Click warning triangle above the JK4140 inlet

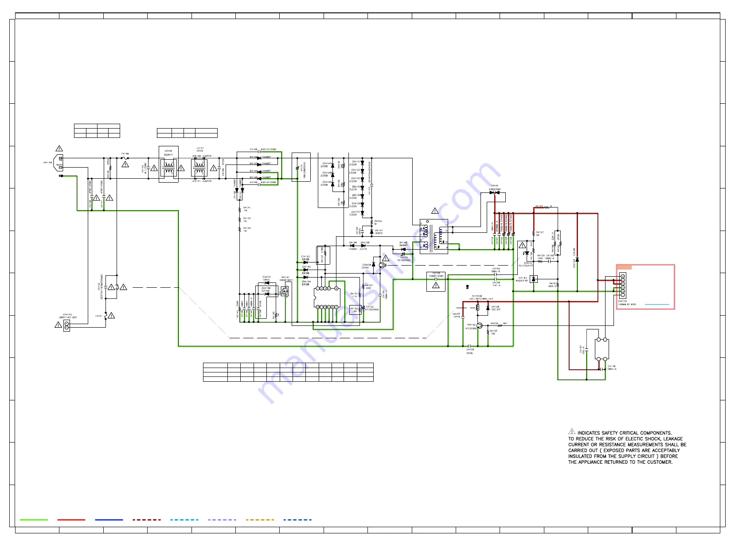pyautogui.click(x=59, y=149)
